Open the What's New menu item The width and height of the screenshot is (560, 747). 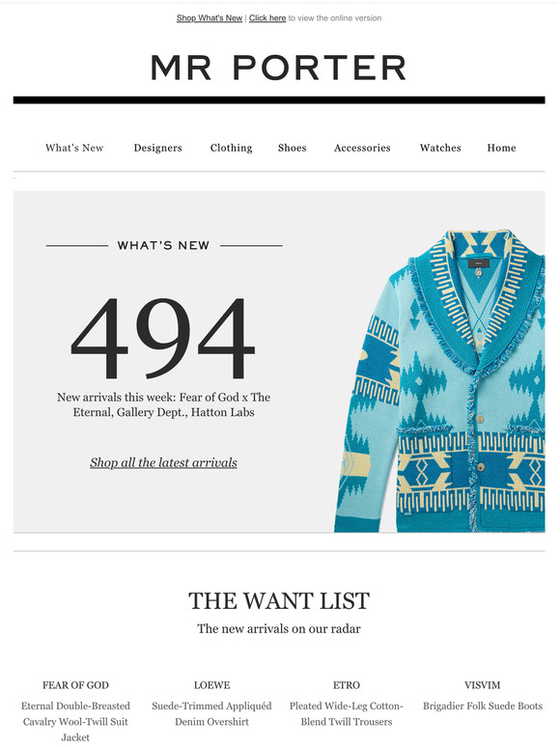(74, 148)
